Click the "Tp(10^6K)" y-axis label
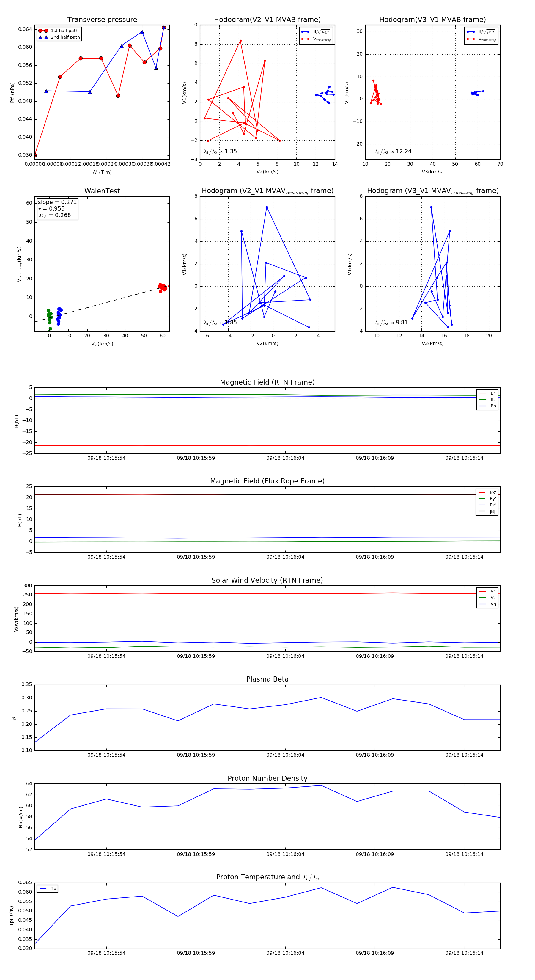Viewport: 535px width, 980px height. [11, 916]
